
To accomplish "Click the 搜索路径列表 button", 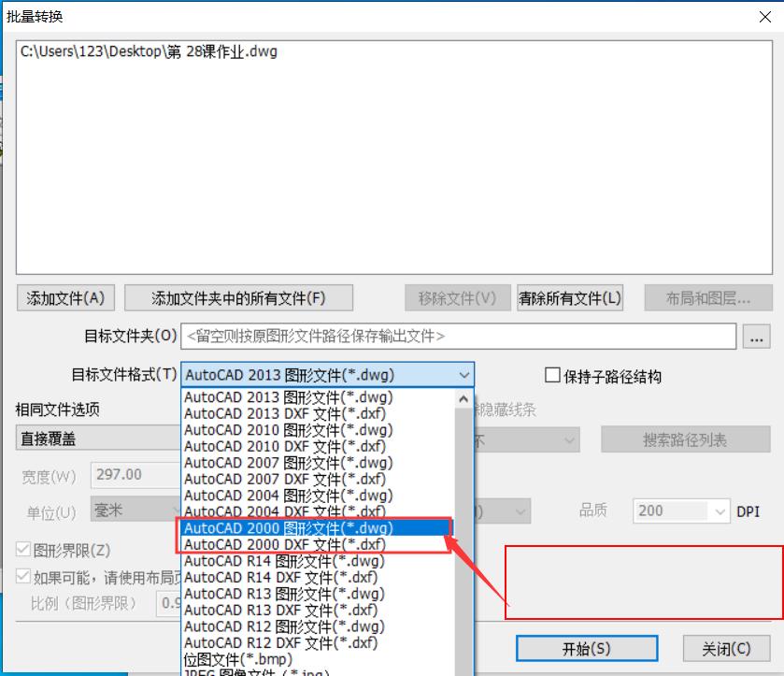I will (x=686, y=439).
